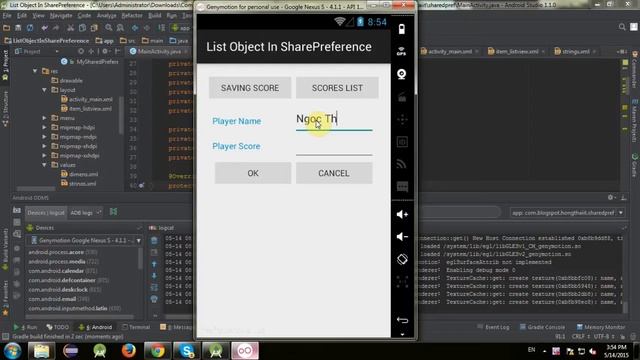This screenshot has width=640, height=360.
Task: Click Genymotion Android back button
Action: coord(402,320)
